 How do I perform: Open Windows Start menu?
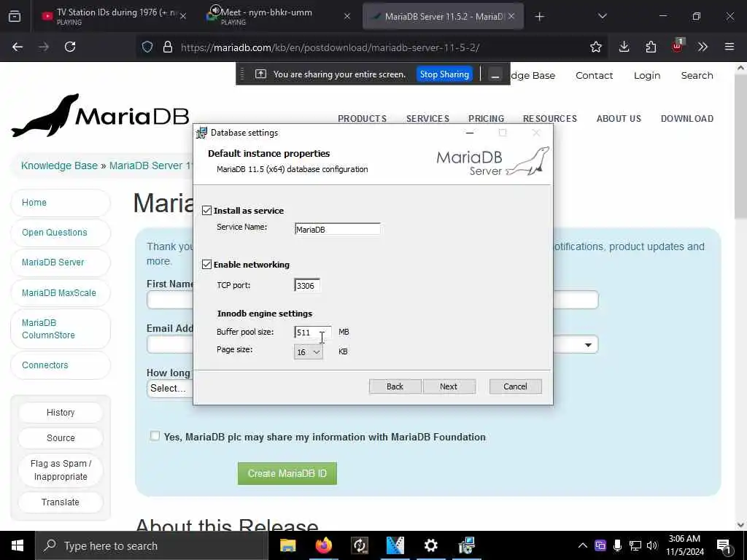(18, 545)
